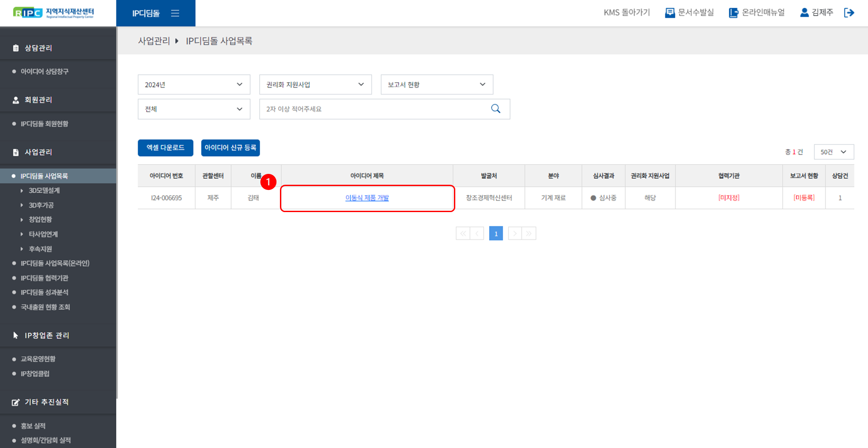The width and height of the screenshot is (868, 448).
Task: Click the search keyword input field
Action: pyautogui.click(x=373, y=109)
